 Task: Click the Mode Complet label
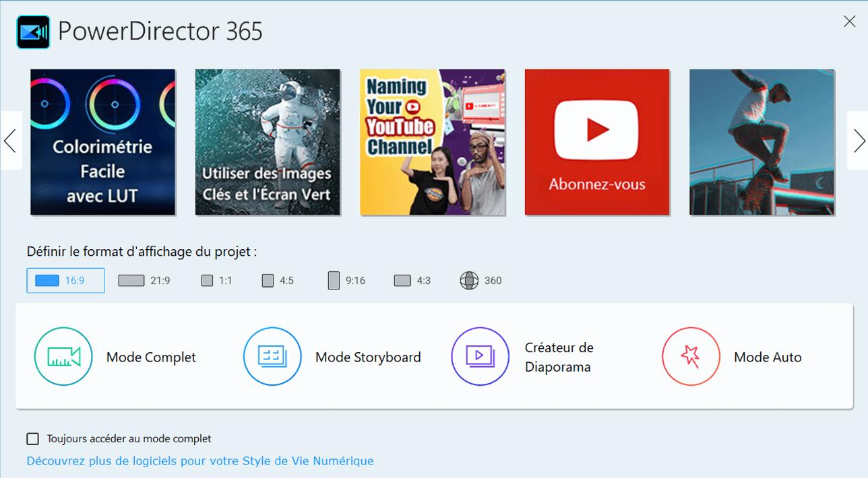coord(151,357)
